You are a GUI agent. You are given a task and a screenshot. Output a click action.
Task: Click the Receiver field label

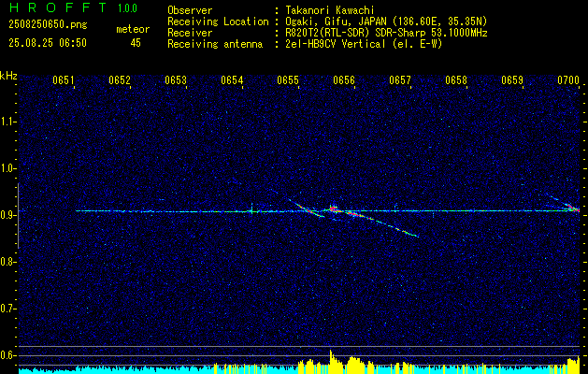(x=190, y=33)
